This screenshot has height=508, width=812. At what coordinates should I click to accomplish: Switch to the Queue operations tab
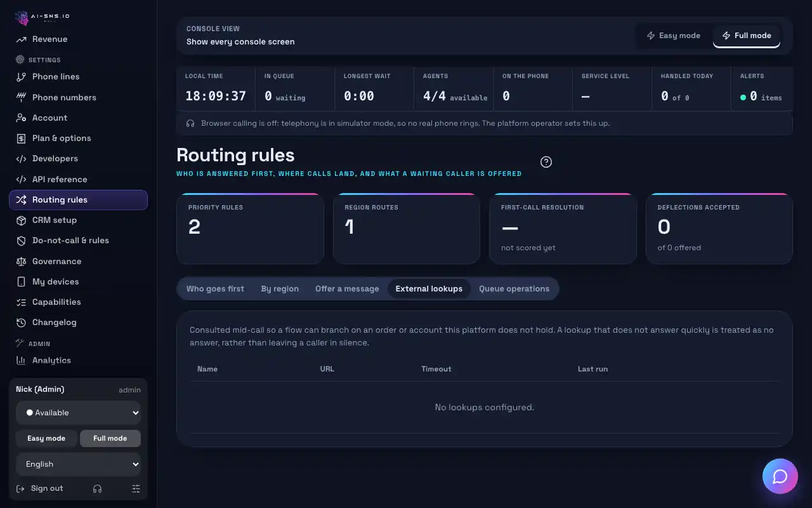coord(514,289)
